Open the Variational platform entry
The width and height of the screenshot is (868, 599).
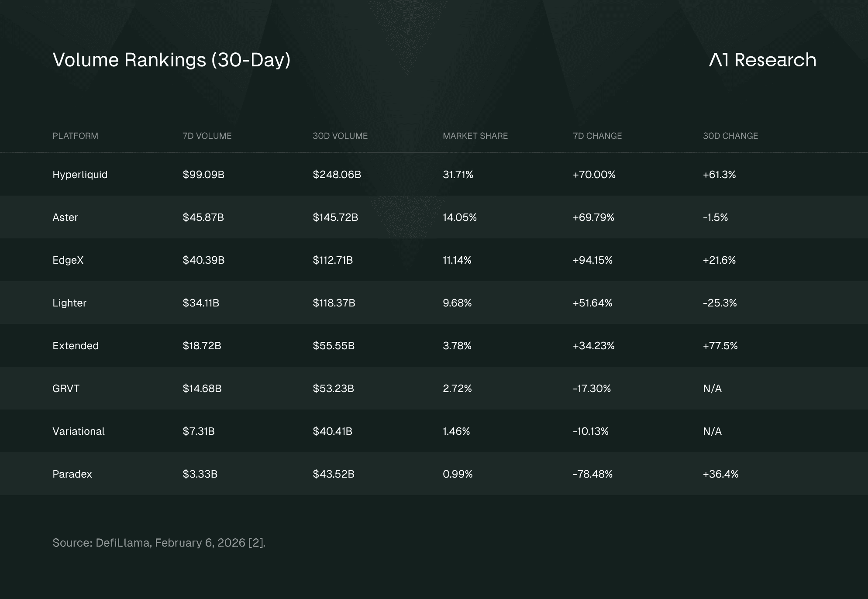click(79, 431)
